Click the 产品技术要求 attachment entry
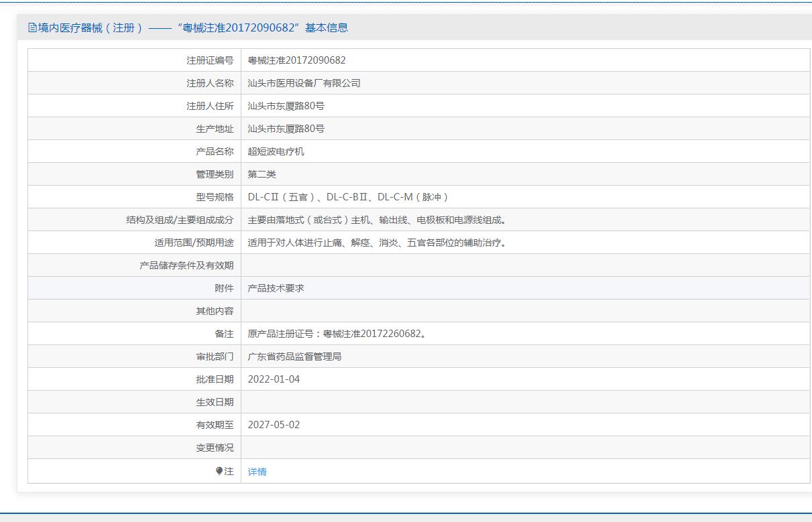 pos(276,288)
